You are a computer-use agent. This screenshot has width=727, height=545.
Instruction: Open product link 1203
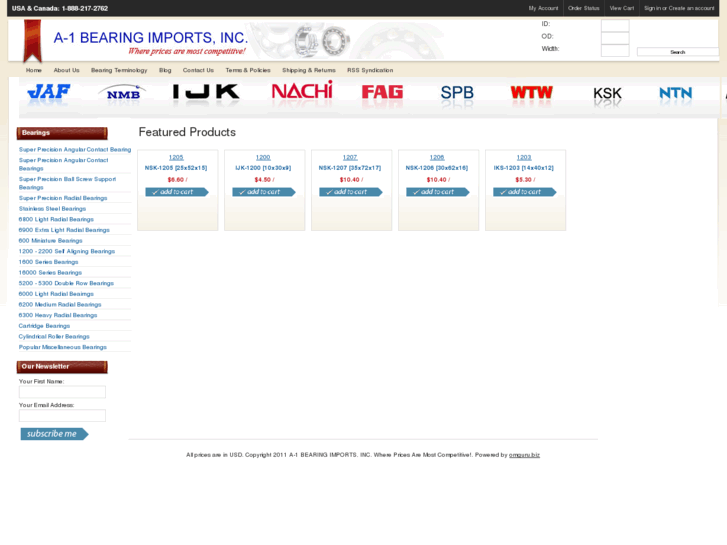524,158
